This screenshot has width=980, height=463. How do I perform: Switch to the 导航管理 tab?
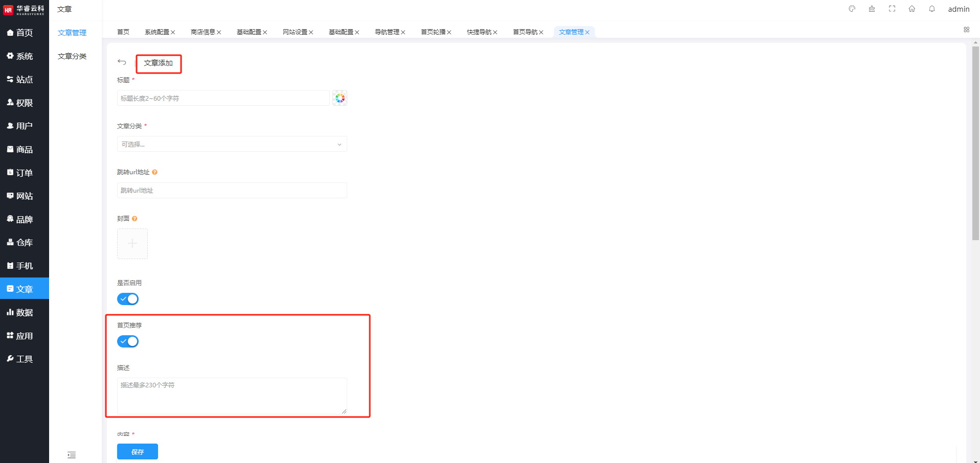coord(387,32)
